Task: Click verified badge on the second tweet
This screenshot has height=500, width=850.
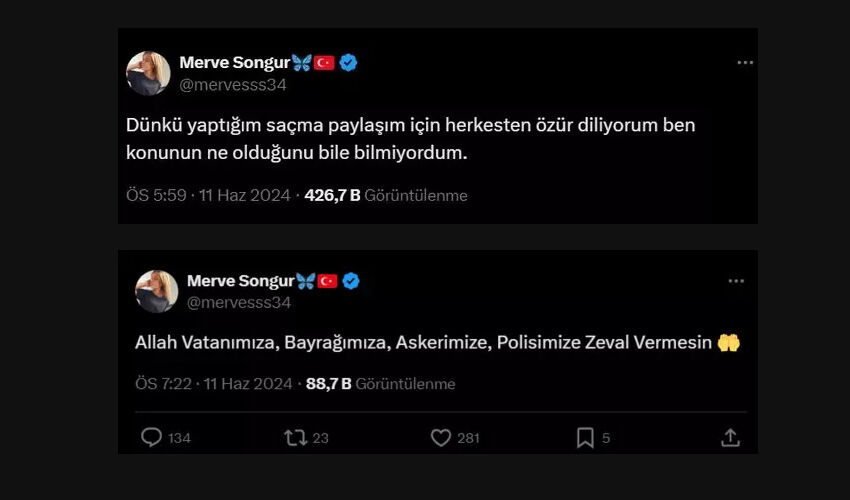Action: click(x=351, y=281)
